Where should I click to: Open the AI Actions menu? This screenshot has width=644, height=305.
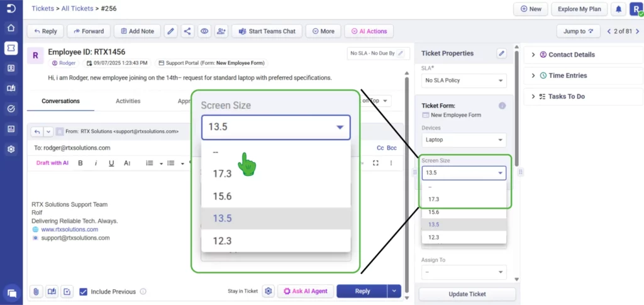pos(369,31)
